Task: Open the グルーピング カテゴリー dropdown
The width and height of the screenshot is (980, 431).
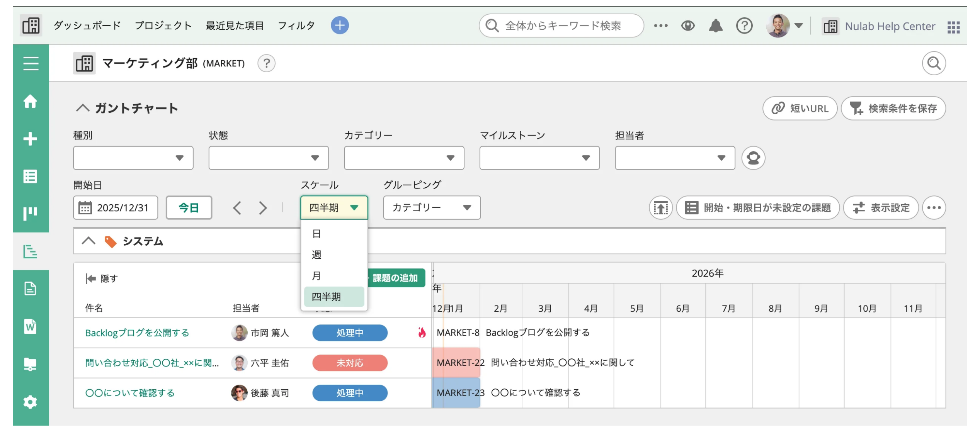Action: 432,208
